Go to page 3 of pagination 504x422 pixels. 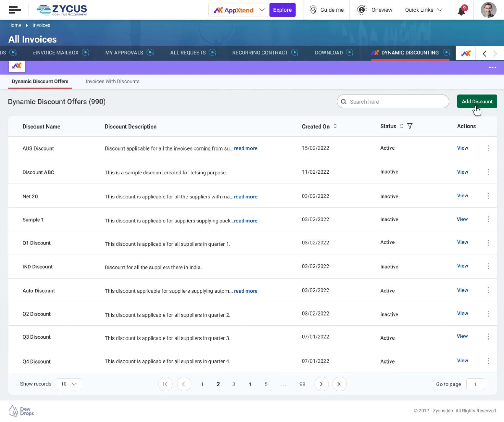[x=234, y=384]
